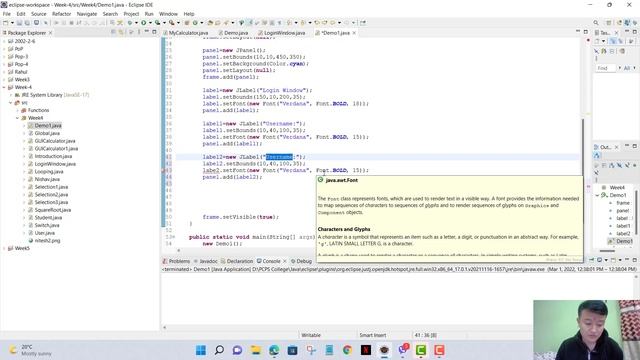Open Google Chrome from the taskbar
640x360 pixels.
[347, 350]
